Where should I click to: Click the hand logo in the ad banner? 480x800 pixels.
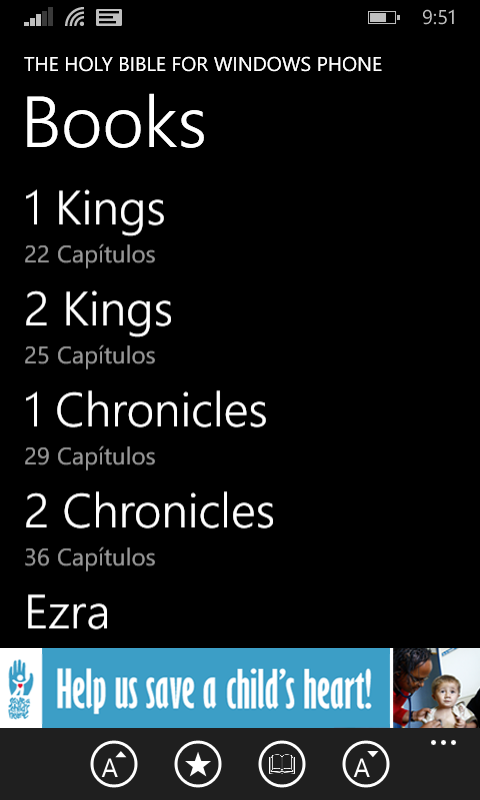pos(21,688)
